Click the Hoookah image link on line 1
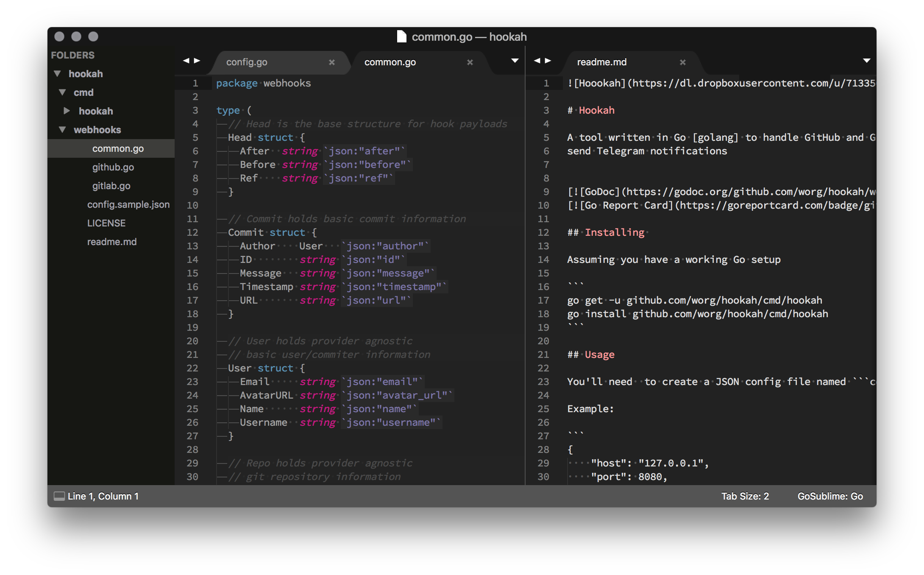The image size is (924, 575). point(721,83)
